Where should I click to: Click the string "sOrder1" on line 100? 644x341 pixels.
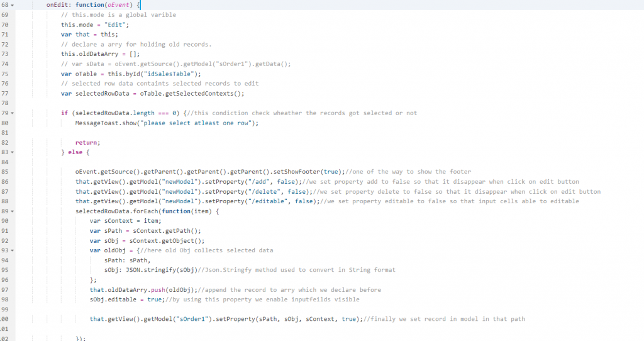tap(192, 319)
